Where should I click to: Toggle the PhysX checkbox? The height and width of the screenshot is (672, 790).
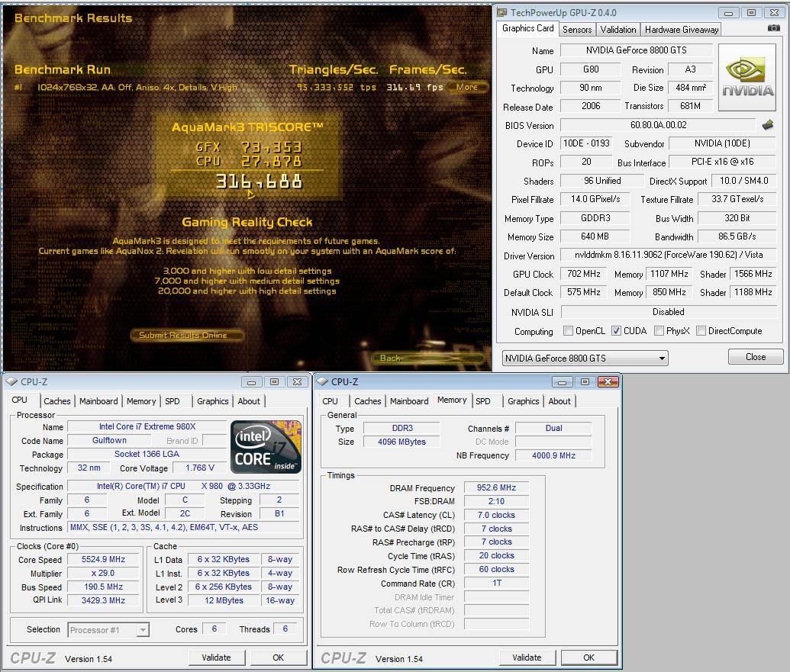point(659,331)
